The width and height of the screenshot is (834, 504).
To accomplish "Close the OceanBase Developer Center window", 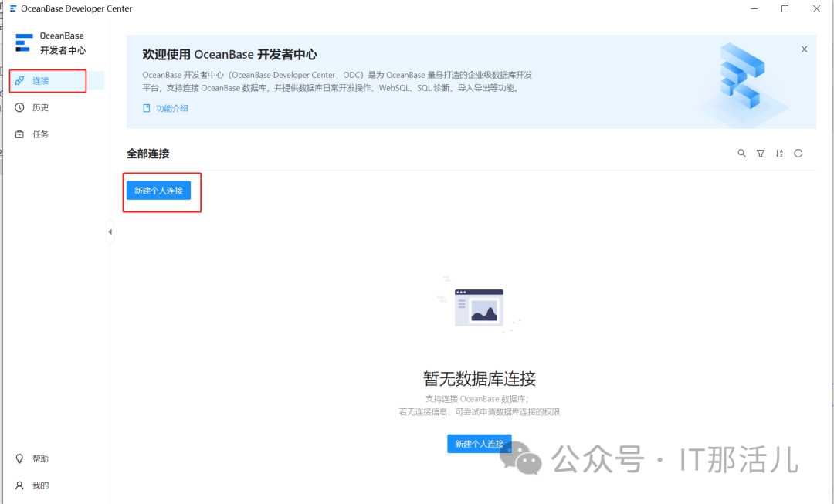I will 816,9.
